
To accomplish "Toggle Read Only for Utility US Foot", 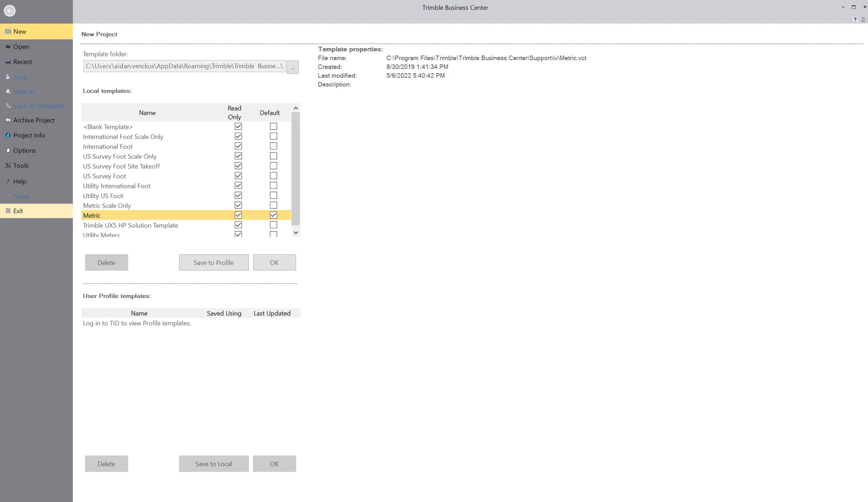I will coord(238,195).
